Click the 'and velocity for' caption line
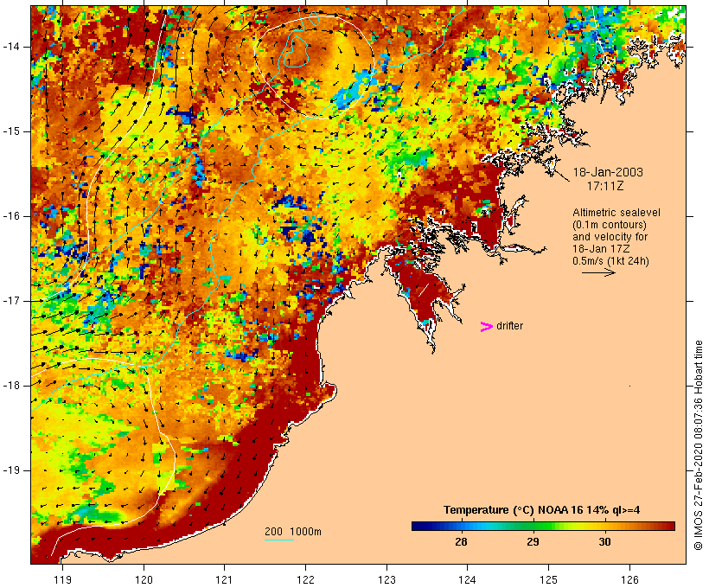The height and width of the screenshot is (588, 709). (x=610, y=237)
